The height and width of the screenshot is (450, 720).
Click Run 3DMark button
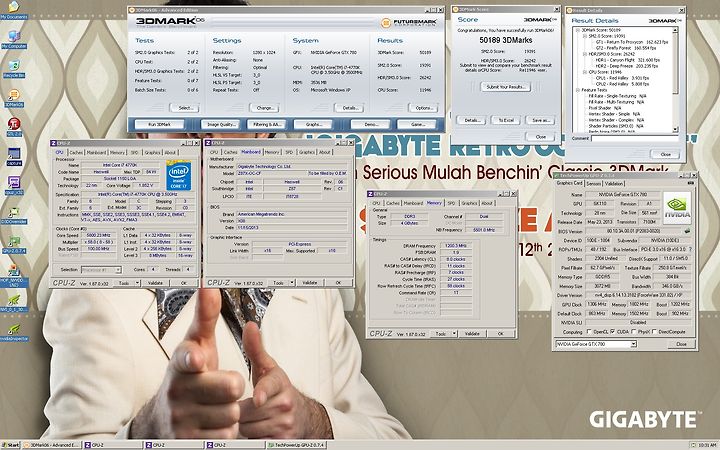pyautogui.click(x=159, y=124)
